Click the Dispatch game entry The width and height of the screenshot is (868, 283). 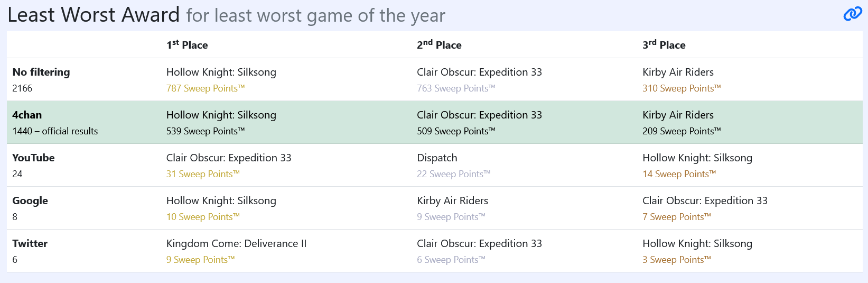[437, 158]
